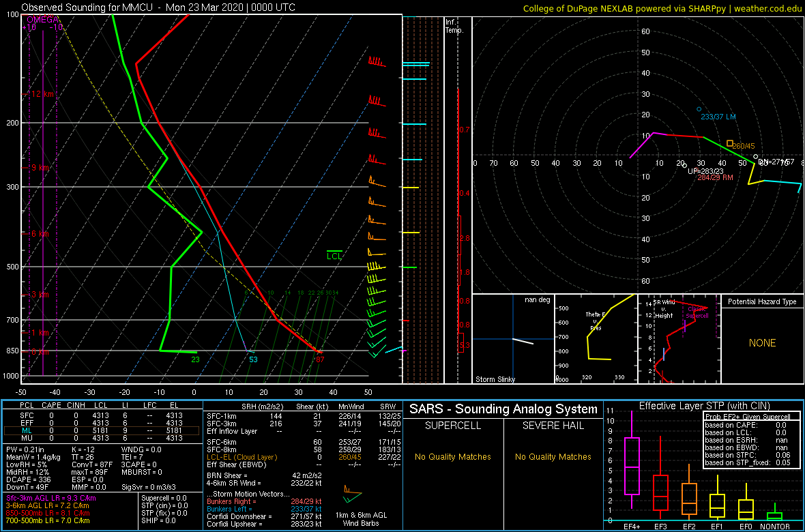Click the 'Bunkers Left = 233/37 kt' line
Screen dimensions: 805x532
(264, 509)
